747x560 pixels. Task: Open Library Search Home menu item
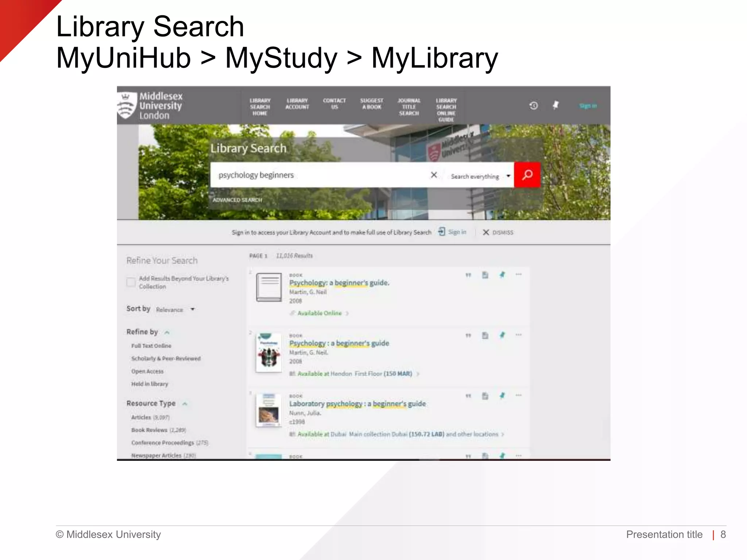pos(260,107)
